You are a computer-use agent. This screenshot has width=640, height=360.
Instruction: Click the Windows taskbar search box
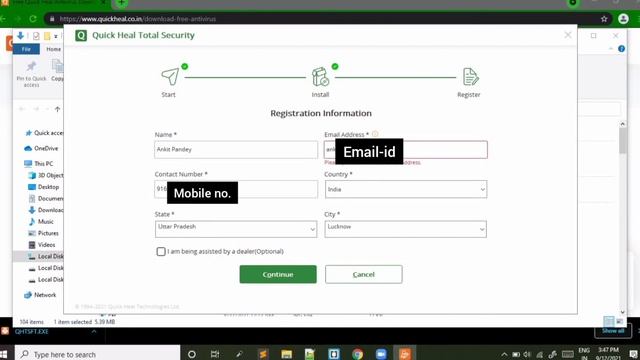pyautogui.click(x=98, y=354)
